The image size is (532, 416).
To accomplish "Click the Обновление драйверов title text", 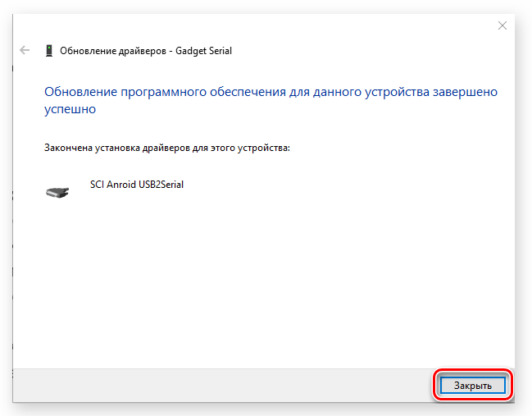I will coord(113,51).
